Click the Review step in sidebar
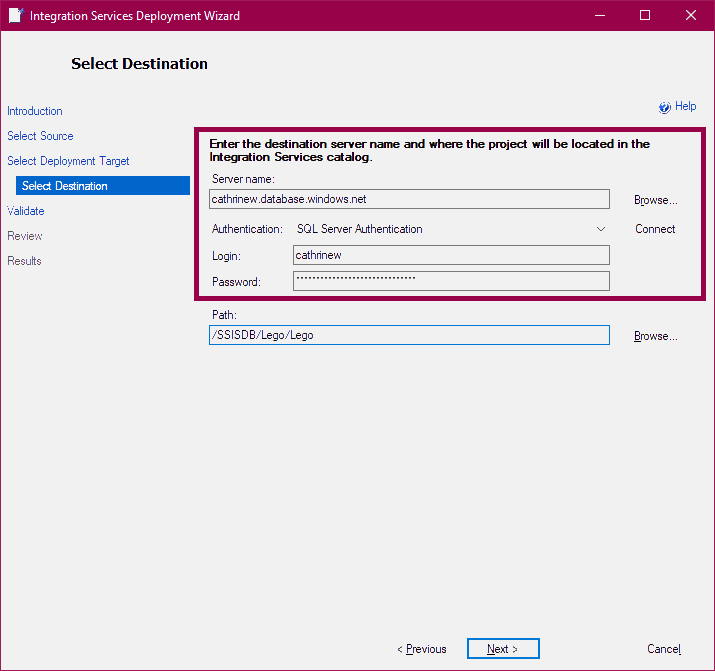Viewport: 715px width, 671px height. (x=25, y=236)
